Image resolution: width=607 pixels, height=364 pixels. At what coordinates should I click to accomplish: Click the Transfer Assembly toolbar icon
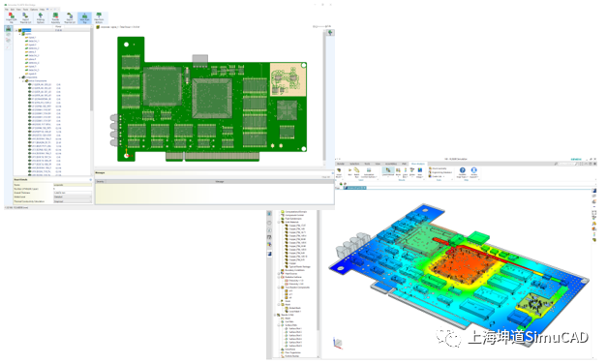click(x=55, y=17)
